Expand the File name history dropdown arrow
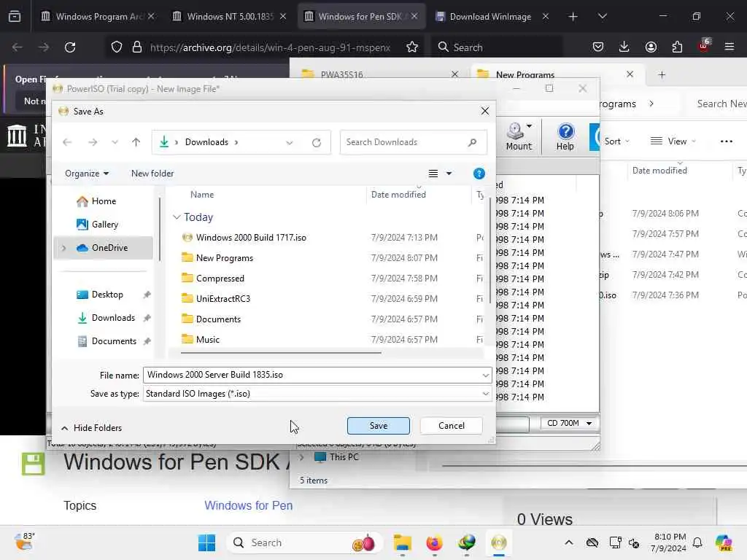Screen dimensions: 747x560 (x=485, y=376)
